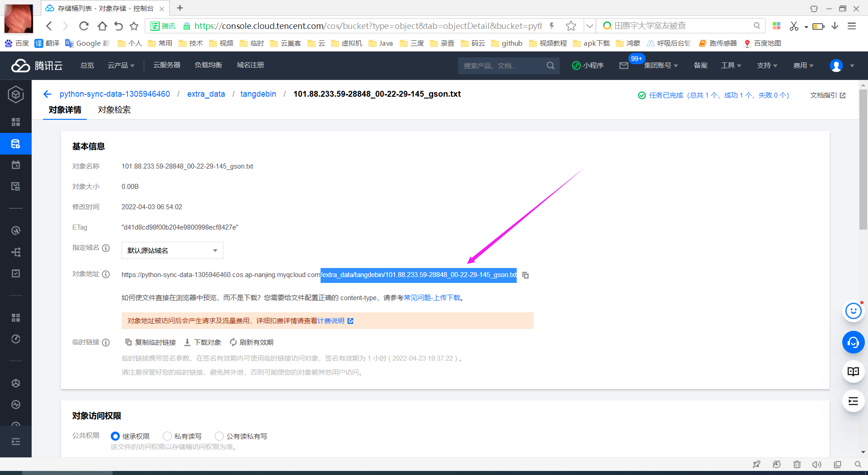868x475 pixels.
Task: Switch to the 对象检索 tab
Action: 114,110
